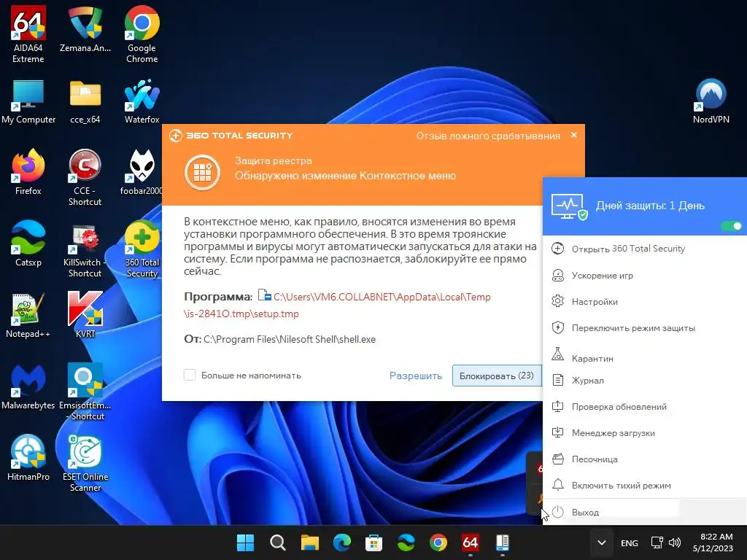Open 'Журнал' menu item
The image size is (747, 560).
point(645,381)
